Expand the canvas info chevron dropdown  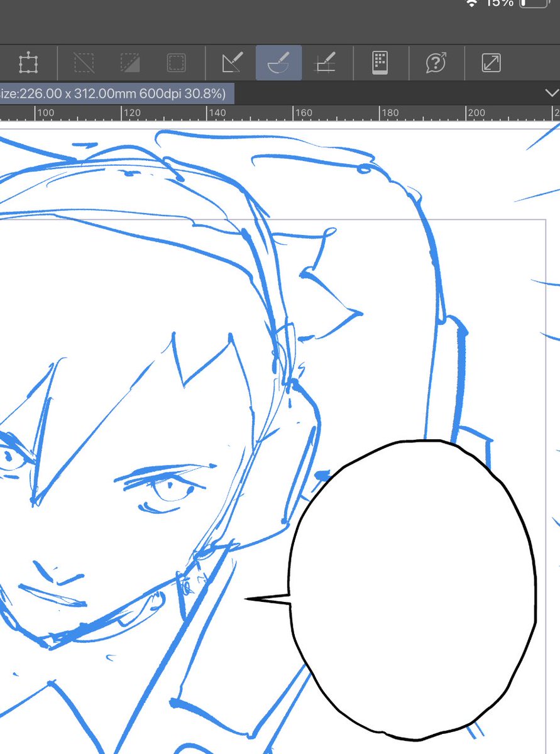pyautogui.click(x=551, y=93)
